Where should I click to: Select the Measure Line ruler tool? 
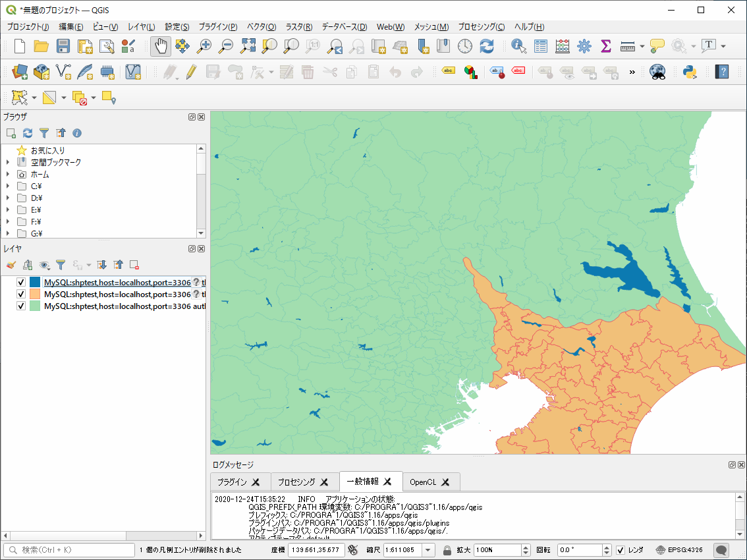coord(627,46)
